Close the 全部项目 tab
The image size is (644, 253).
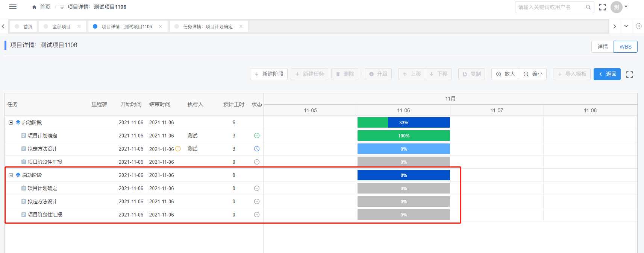tap(79, 26)
